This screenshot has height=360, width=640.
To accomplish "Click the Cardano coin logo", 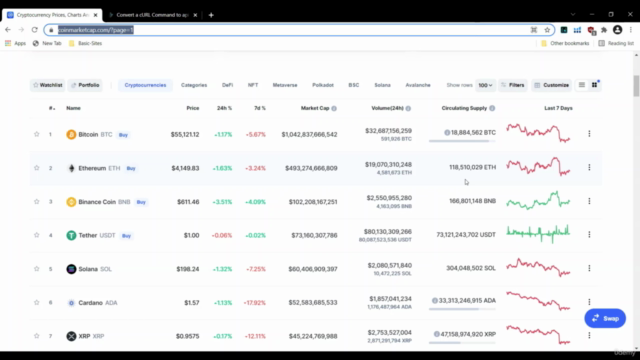I will pyautogui.click(x=71, y=303).
